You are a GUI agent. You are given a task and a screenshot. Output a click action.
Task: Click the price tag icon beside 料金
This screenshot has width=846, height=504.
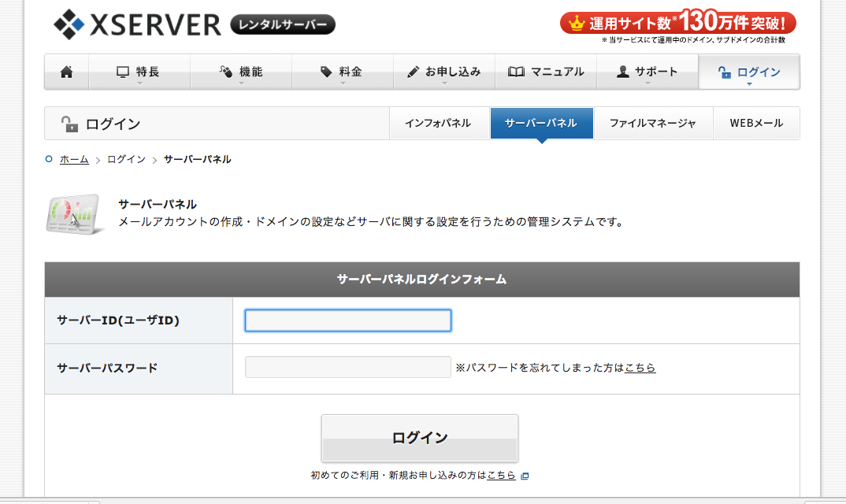[x=326, y=72]
